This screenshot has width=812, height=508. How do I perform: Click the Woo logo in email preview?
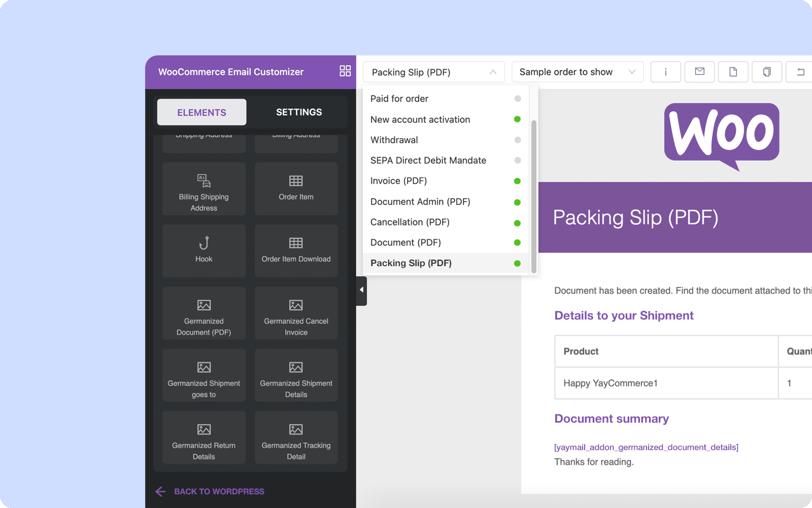[x=722, y=137]
